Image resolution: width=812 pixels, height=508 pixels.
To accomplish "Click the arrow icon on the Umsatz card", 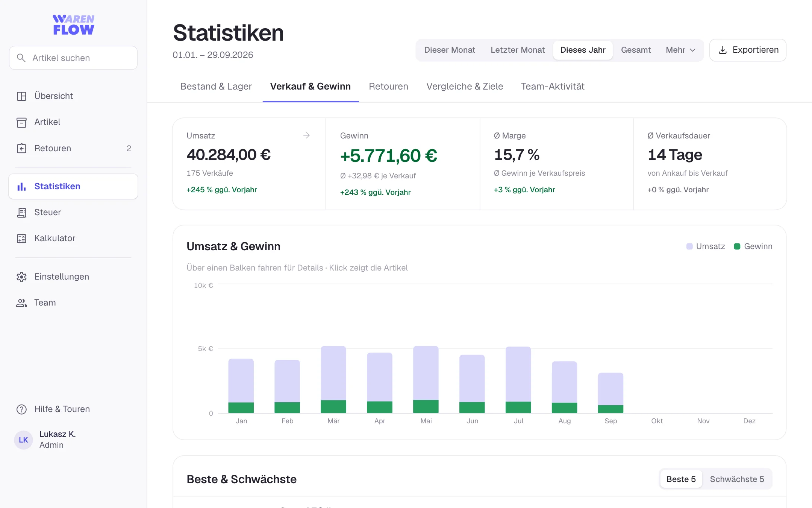I will coord(306,135).
